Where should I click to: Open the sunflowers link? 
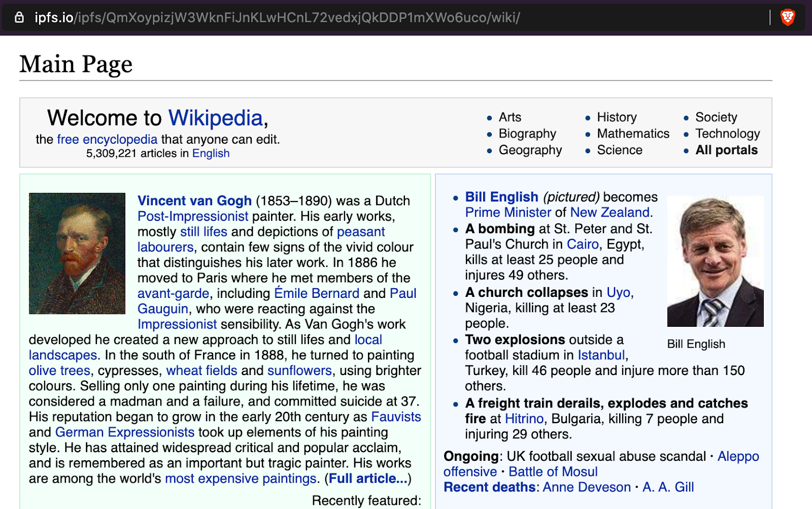299,370
